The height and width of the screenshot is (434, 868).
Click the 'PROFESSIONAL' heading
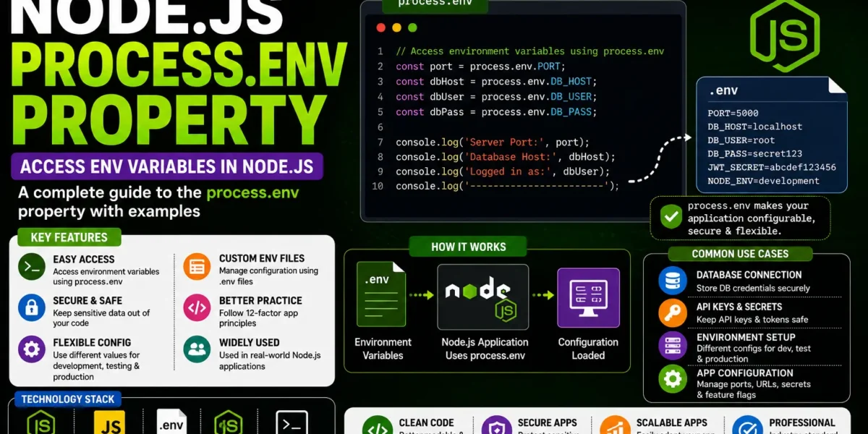pos(802,422)
